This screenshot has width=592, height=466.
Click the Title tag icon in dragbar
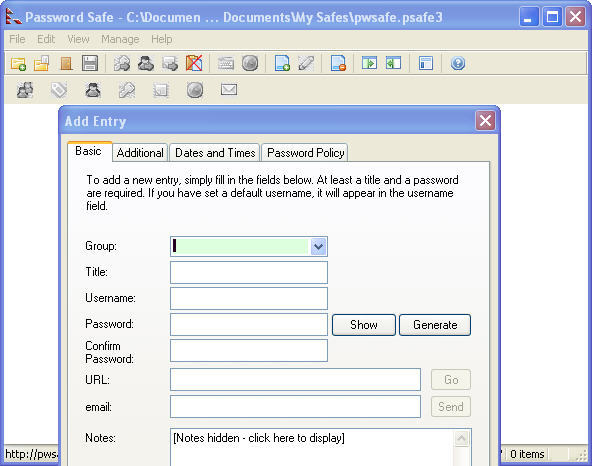pos(59,90)
